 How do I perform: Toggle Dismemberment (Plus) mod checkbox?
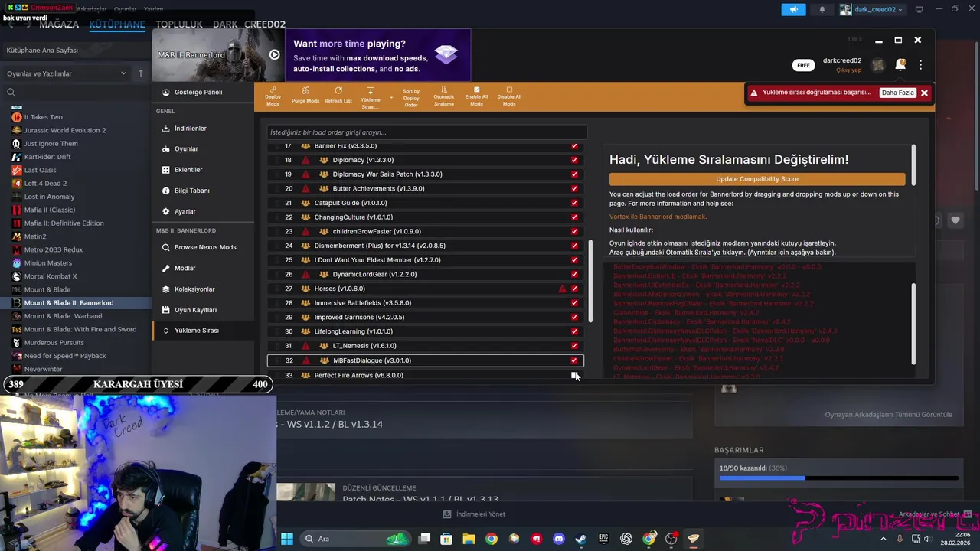(574, 246)
